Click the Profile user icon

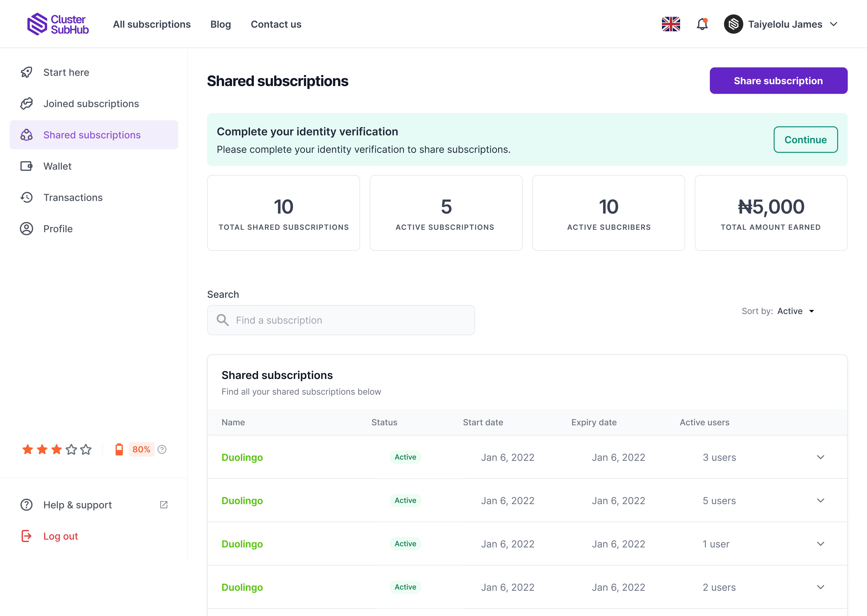27,229
